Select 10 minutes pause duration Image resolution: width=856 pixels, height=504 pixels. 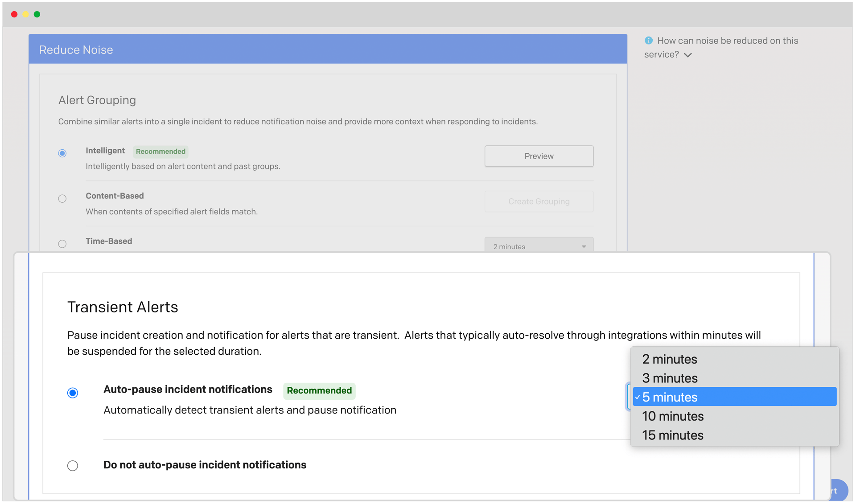pyautogui.click(x=672, y=416)
